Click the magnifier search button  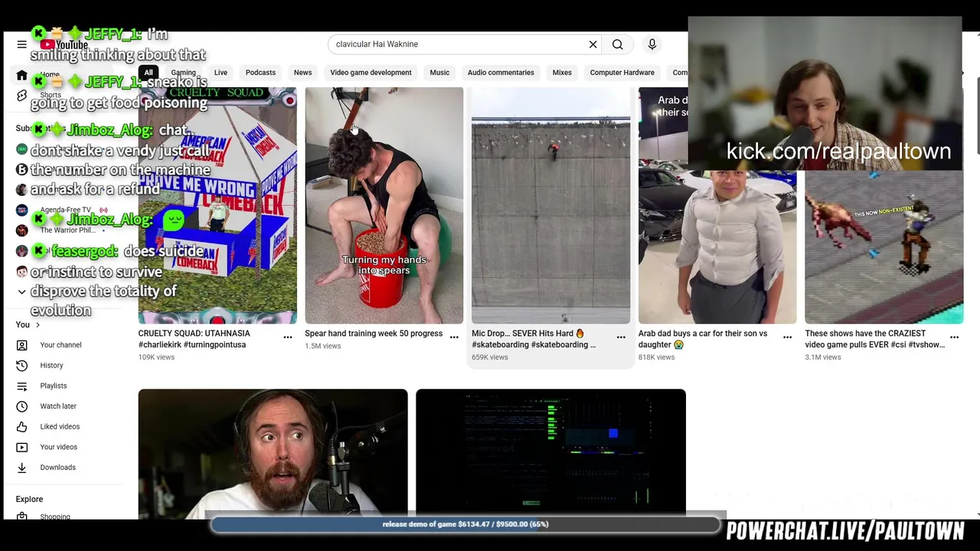[617, 44]
